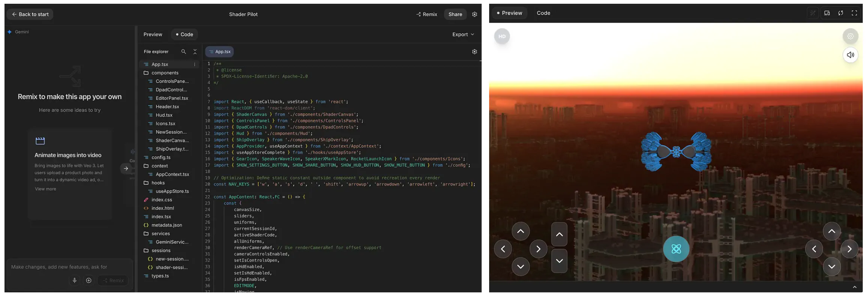Click the plus attachment icon in prompt box
868x298 pixels.
[x=89, y=280]
